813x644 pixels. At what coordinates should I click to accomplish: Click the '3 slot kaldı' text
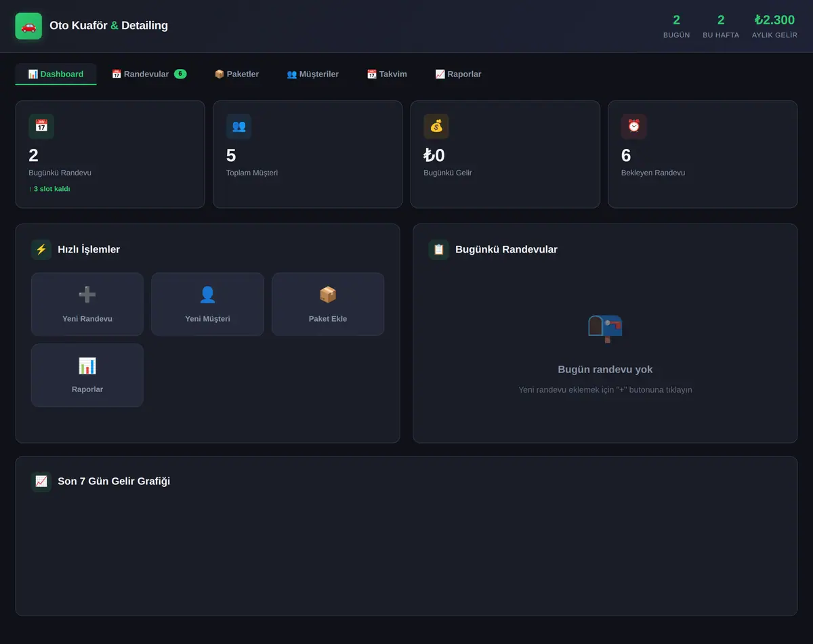tap(49, 189)
